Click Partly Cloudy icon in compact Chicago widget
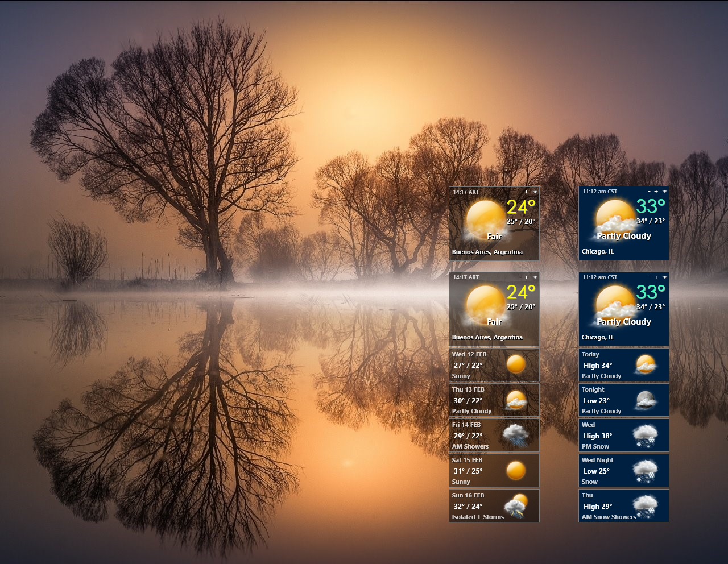The width and height of the screenshot is (728, 564). tap(615, 218)
